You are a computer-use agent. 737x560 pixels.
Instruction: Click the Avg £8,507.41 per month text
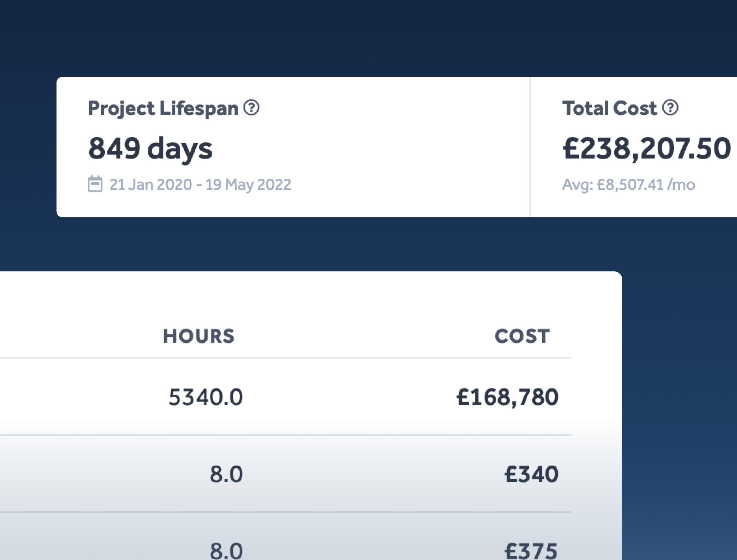(628, 185)
